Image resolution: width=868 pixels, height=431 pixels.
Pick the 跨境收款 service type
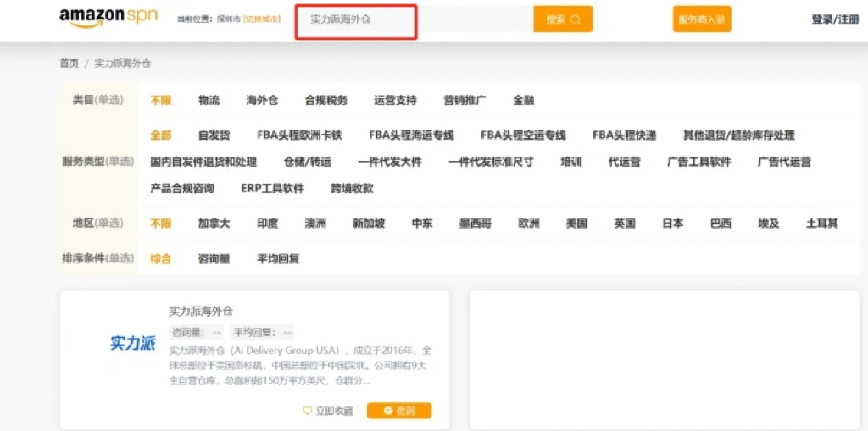point(352,188)
